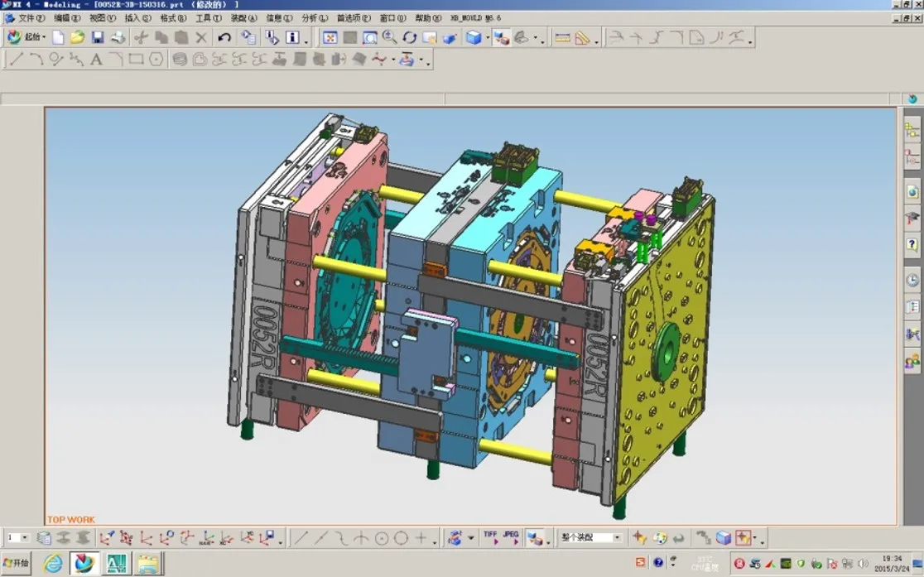Image resolution: width=924 pixels, height=577 pixels.
Task: Click the Information 'i' icon
Action: point(292,37)
